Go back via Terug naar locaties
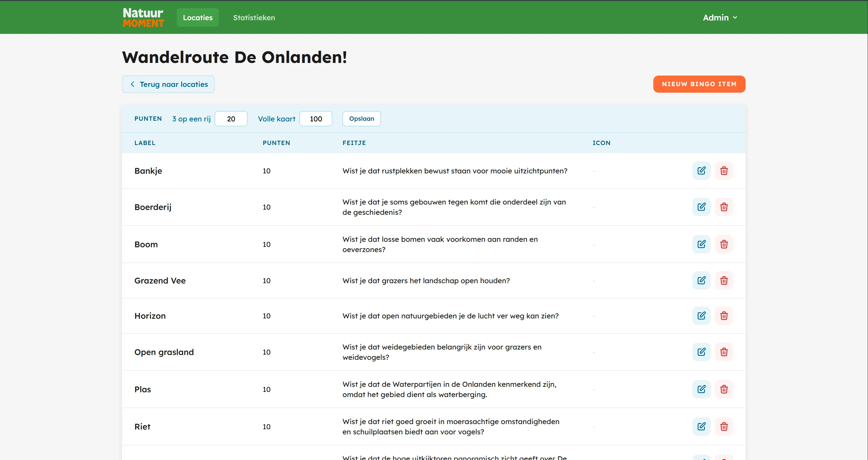Viewport: 868px width, 460px height. [x=168, y=84]
